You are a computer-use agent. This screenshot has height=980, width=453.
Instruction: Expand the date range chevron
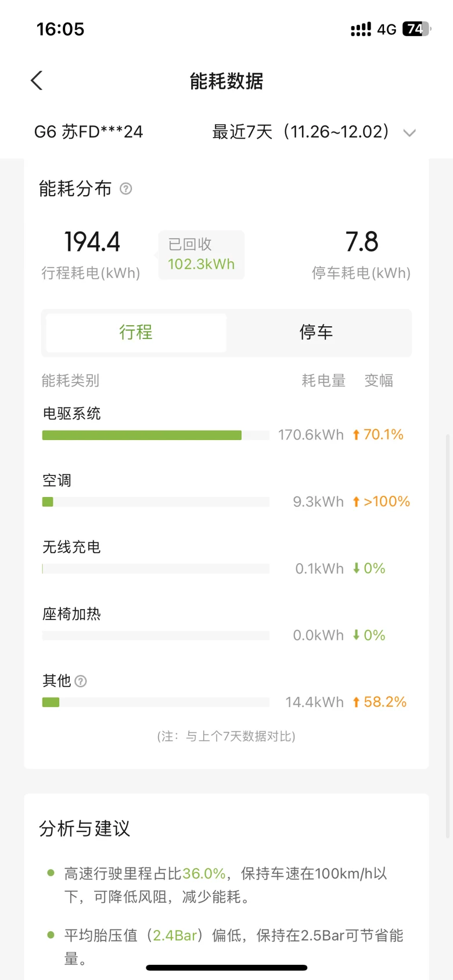[409, 133]
